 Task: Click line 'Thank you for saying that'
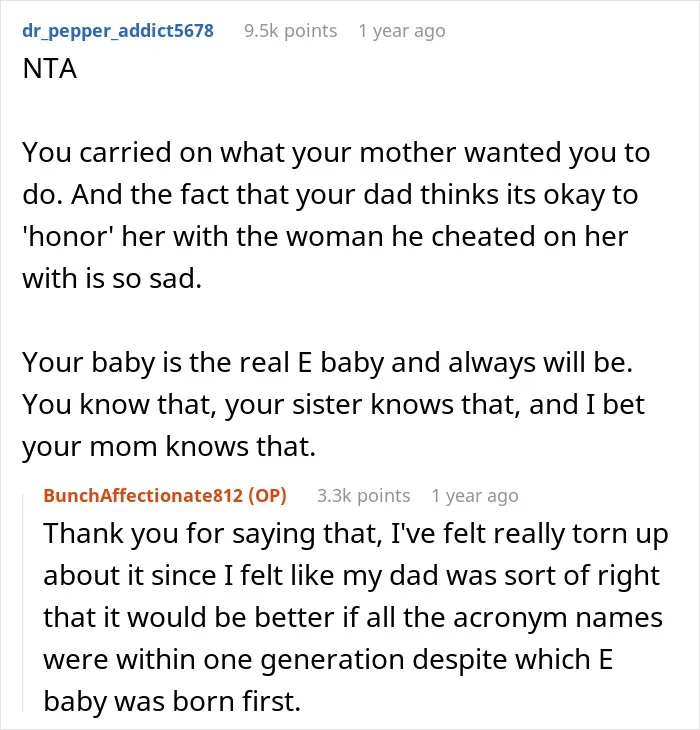[356, 534]
